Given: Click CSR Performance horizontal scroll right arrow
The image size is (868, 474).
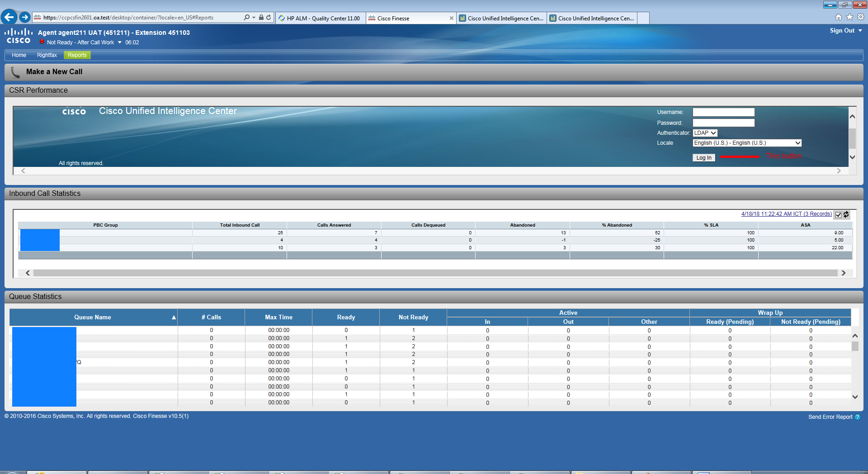Looking at the screenshot, I should click(839, 171).
